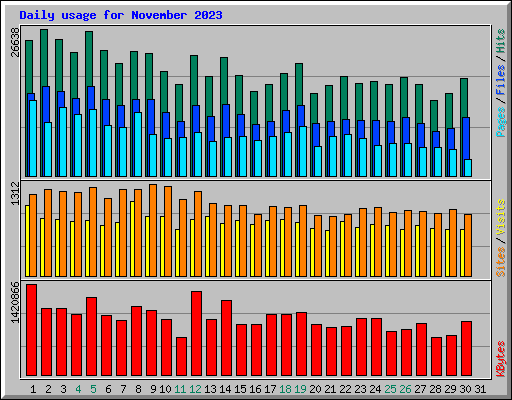Click day 13 on the x-axis
Image resolution: width=512 pixels, height=400 pixels.
(210, 389)
